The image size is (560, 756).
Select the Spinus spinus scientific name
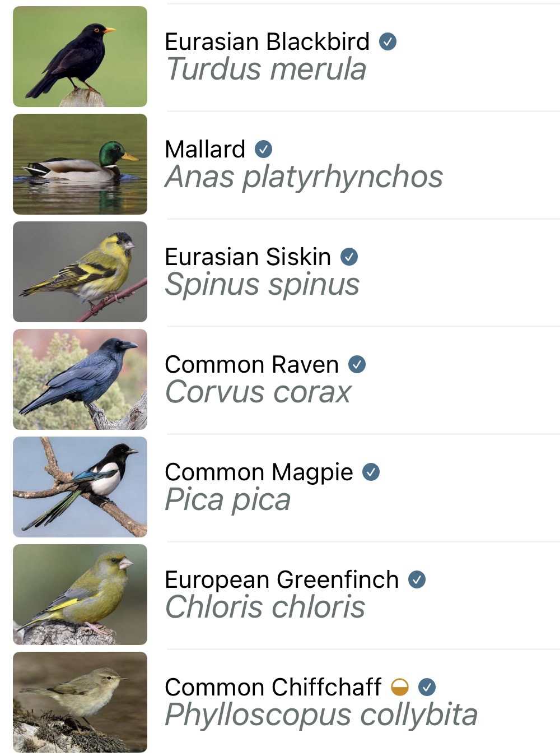point(262,285)
